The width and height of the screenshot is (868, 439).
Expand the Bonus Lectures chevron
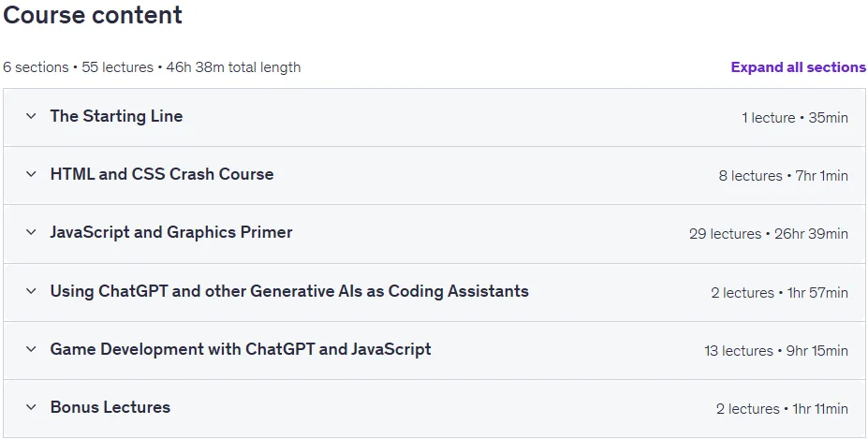pyautogui.click(x=31, y=407)
